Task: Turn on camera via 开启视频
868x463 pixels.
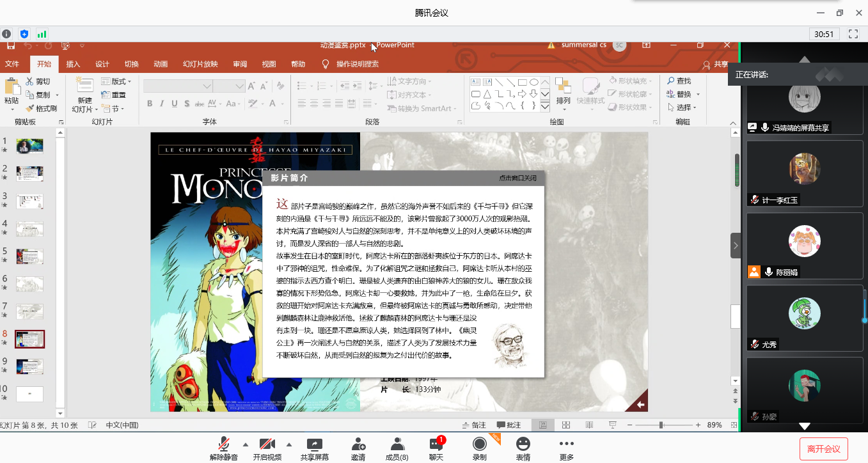Action: pyautogui.click(x=267, y=444)
